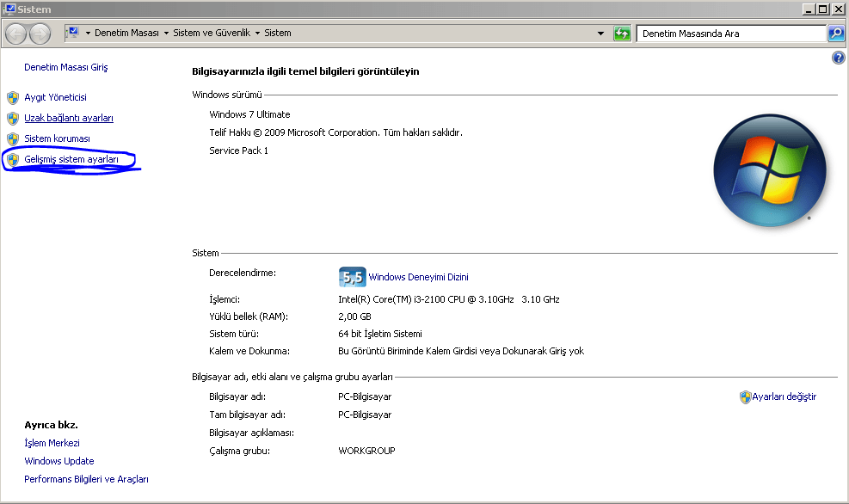Click the page heading about basic computer info

tap(305, 71)
